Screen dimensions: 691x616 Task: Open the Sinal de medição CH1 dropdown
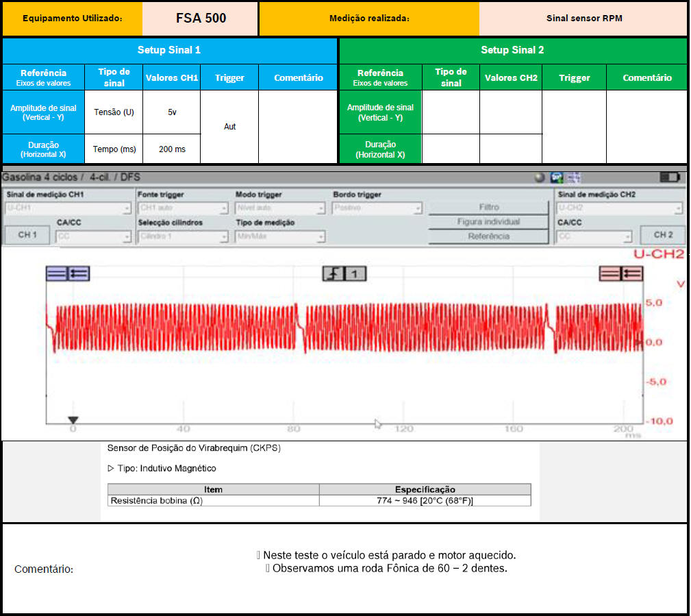coord(67,208)
